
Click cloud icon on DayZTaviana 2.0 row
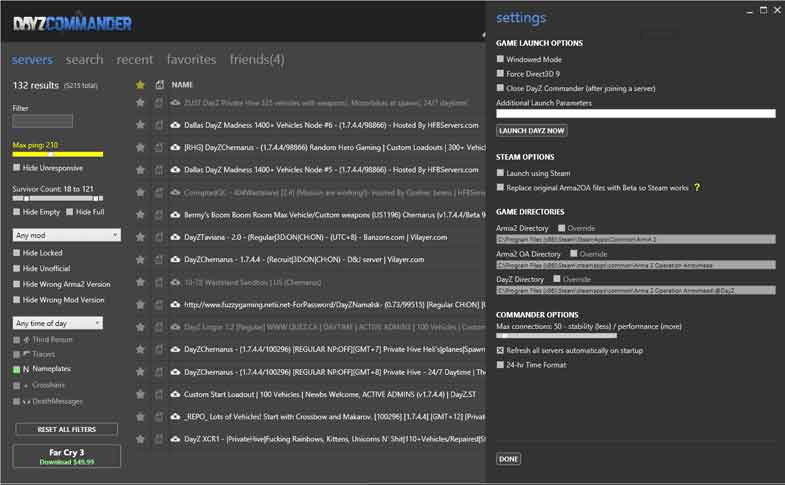coord(175,237)
